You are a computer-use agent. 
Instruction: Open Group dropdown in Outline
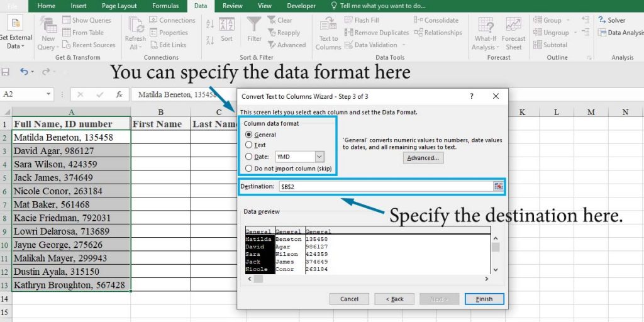click(x=568, y=21)
